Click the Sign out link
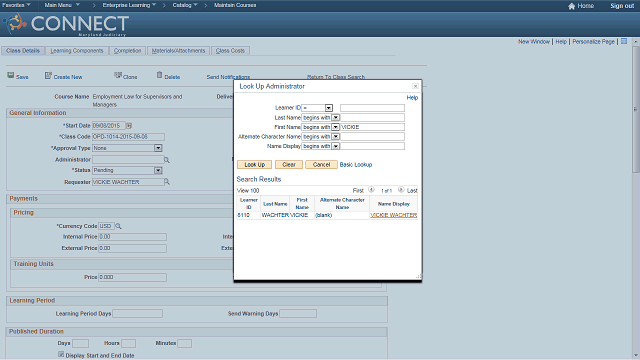Screen dimensions: 640x360 tap(622, 6)
